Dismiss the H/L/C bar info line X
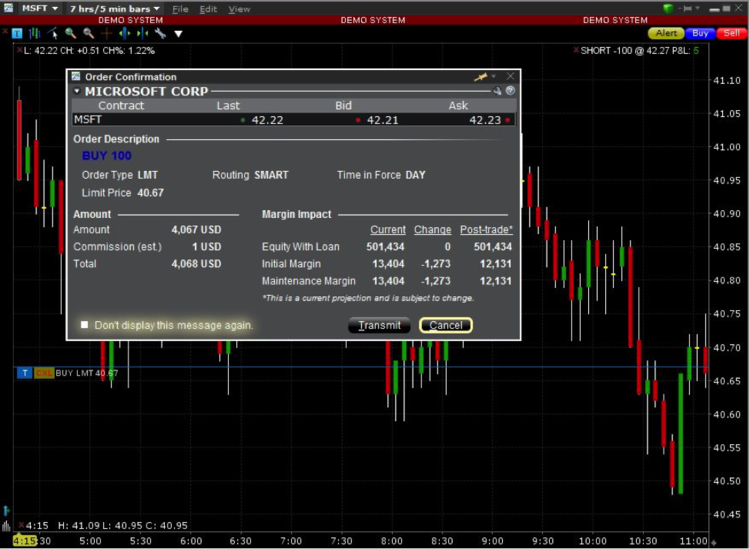 (x=21, y=525)
